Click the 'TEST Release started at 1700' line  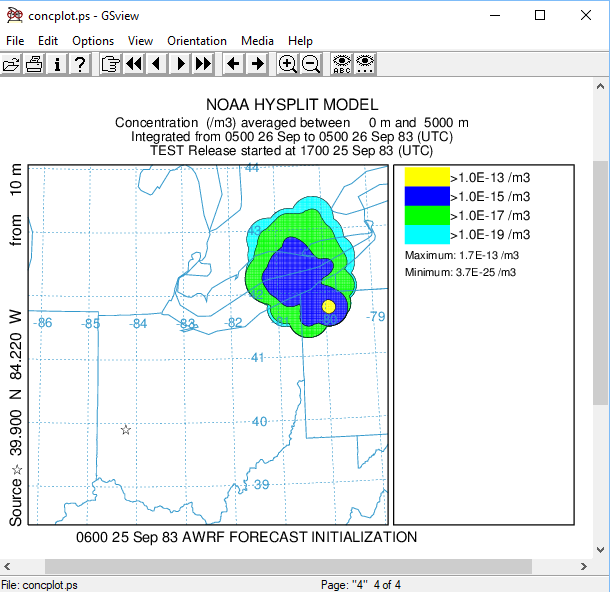tap(292, 151)
